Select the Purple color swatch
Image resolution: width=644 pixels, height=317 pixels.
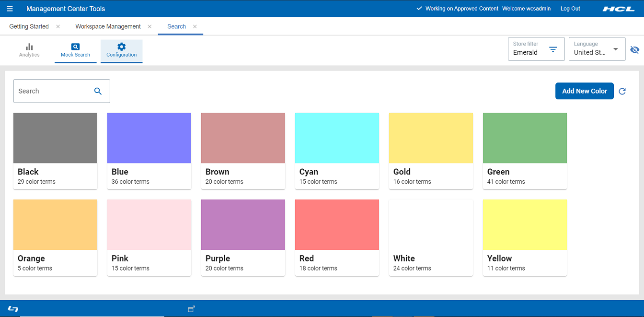pyautogui.click(x=243, y=224)
